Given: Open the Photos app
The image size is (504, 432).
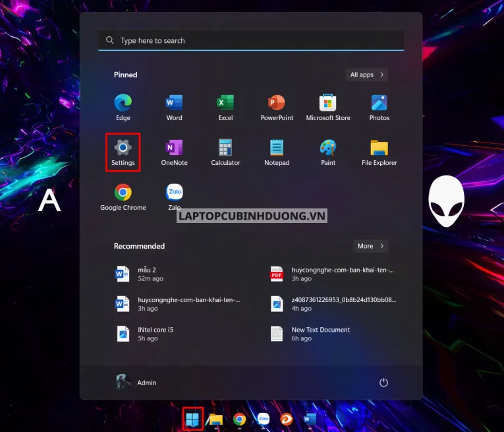Looking at the screenshot, I should [379, 107].
